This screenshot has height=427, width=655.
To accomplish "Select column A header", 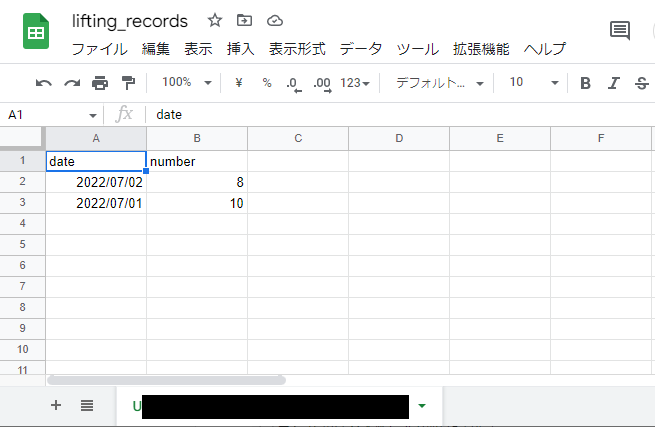I will [96, 138].
